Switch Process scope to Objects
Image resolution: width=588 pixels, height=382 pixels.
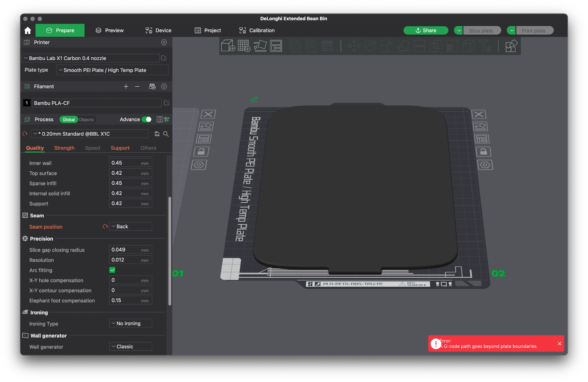pyautogui.click(x=86, y=120)
